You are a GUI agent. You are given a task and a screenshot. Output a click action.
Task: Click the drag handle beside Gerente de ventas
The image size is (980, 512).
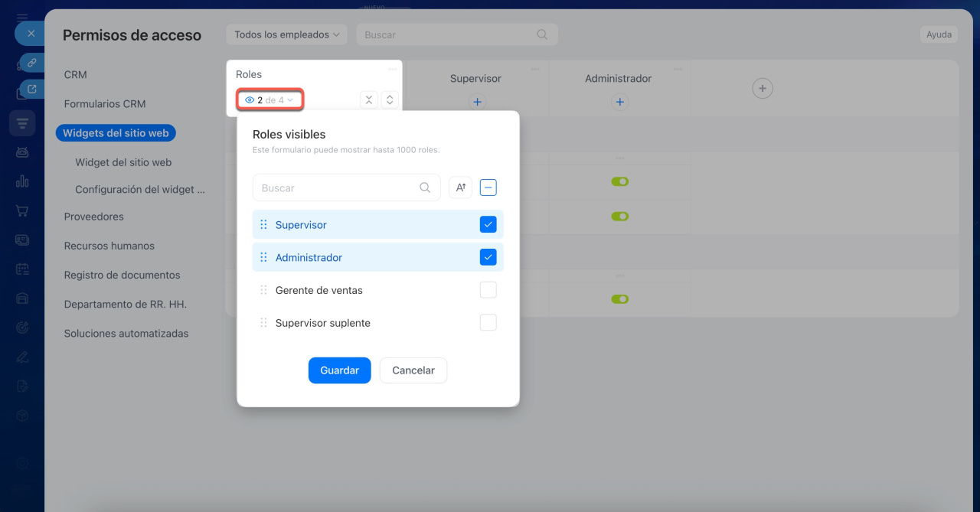pyautogui.click(x=263, y=290)
